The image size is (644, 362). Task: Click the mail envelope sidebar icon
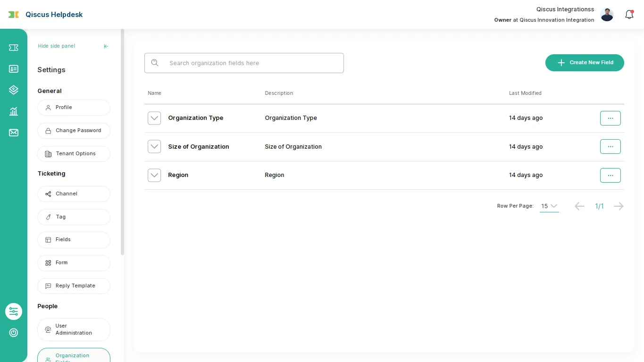pyautogui.click(x=14, y=133)
